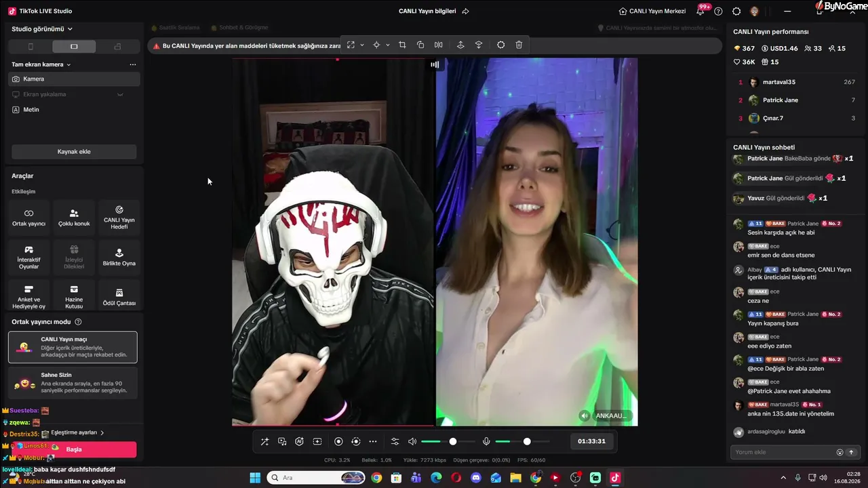The image size is (868, 488).
Task: Open the AI tool icon
Action: 299,441
